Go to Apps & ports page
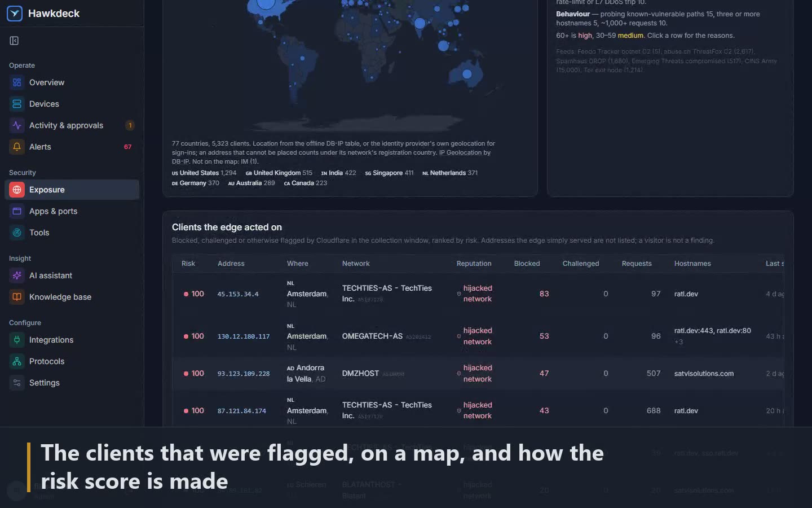Viewport: 812px width, 508px height. 72,211
